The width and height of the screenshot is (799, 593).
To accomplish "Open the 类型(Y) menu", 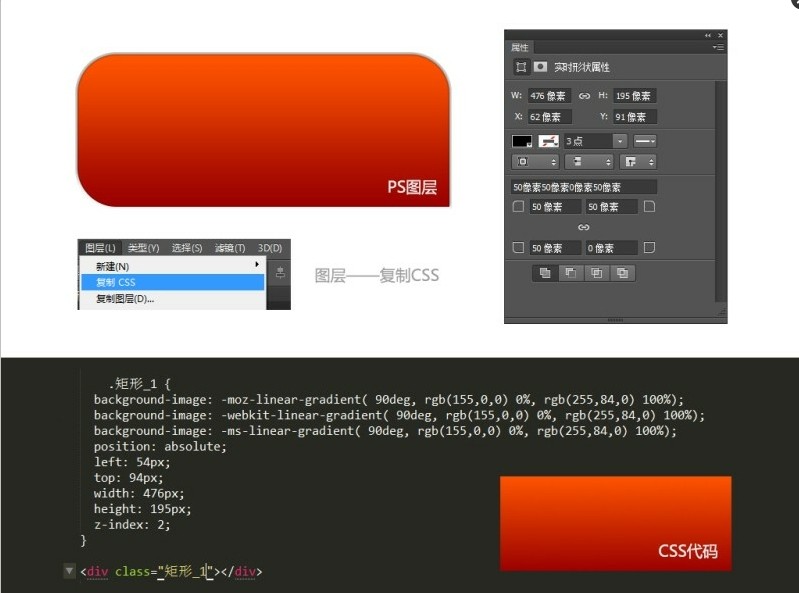I will pos(144,248).
